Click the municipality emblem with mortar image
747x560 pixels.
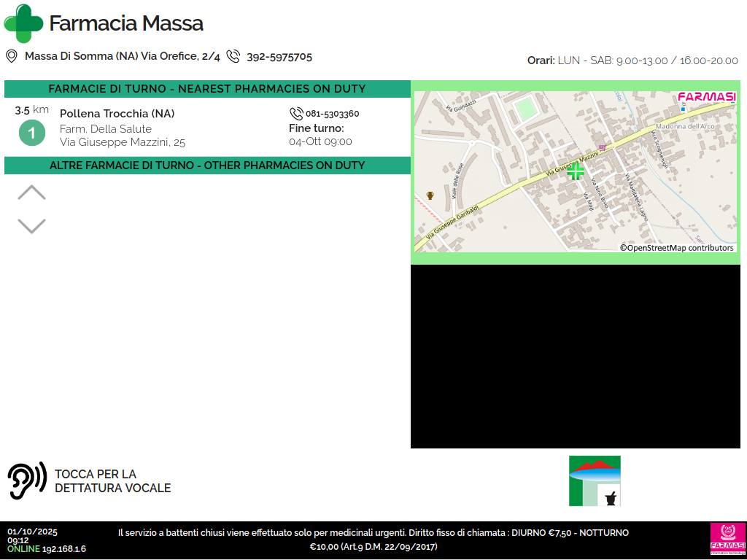click(x=595, y=481)
